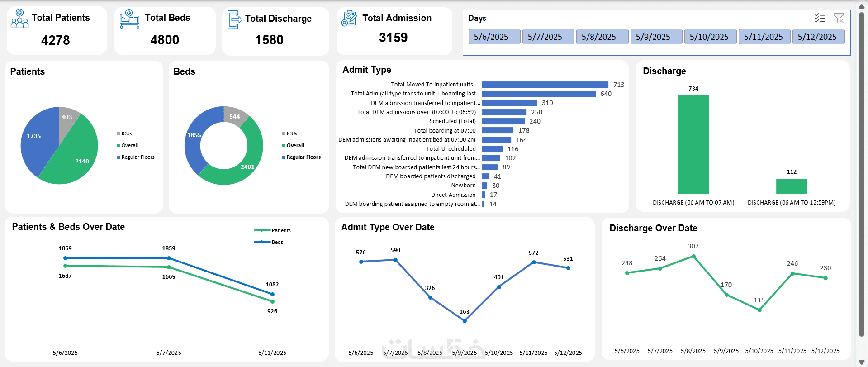Click ICUs gray legend swatch in Patients chart
The height and width of the screenshot is (367, 868).
pos(119,133)
